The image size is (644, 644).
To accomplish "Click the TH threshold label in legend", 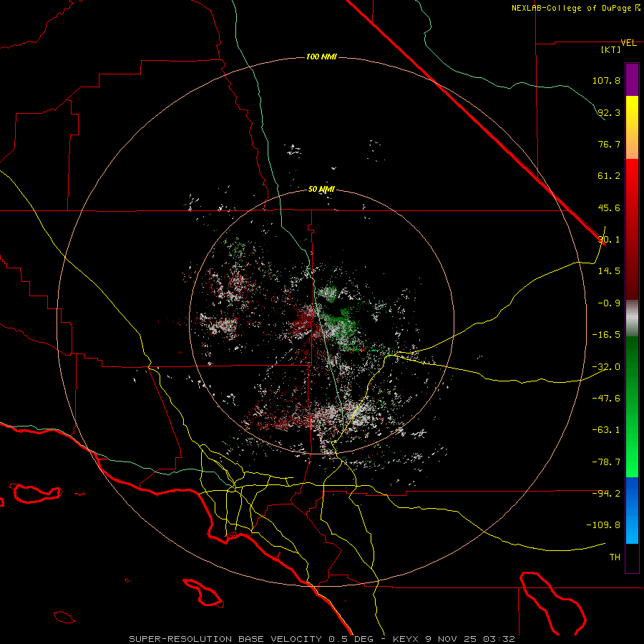I will [x=615, y=557].
